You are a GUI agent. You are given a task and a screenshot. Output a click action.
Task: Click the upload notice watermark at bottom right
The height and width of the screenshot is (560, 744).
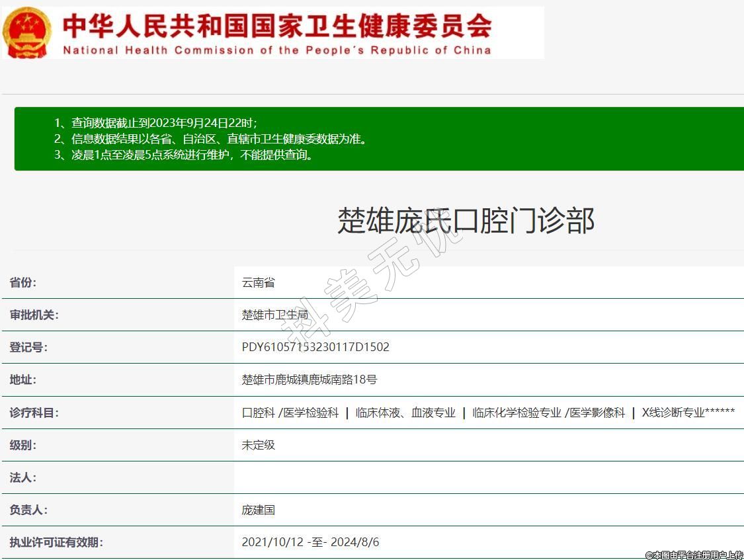(694, 555)
